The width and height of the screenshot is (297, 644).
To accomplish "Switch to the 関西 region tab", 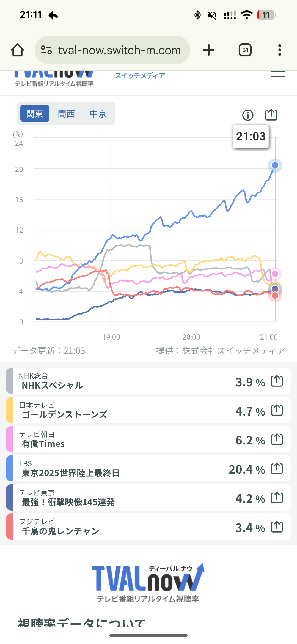I will [x=66, y=113].
